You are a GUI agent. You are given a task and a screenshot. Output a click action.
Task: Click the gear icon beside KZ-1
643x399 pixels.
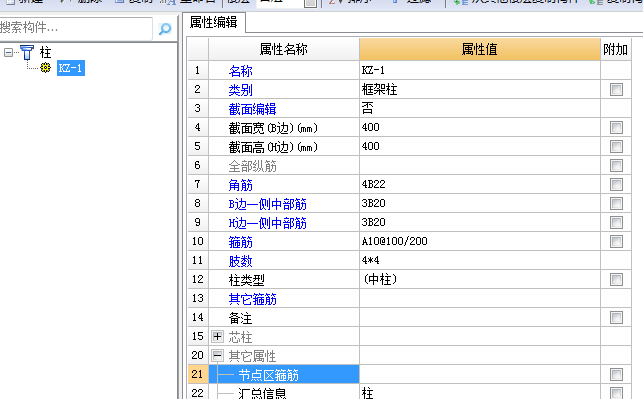46,68
